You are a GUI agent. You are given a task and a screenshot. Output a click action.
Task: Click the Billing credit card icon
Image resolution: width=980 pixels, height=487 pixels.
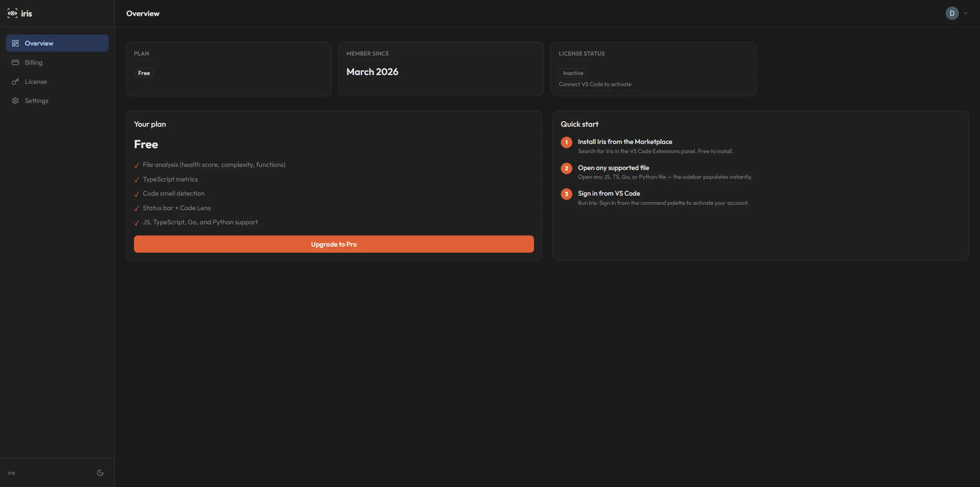click(15, 62)
